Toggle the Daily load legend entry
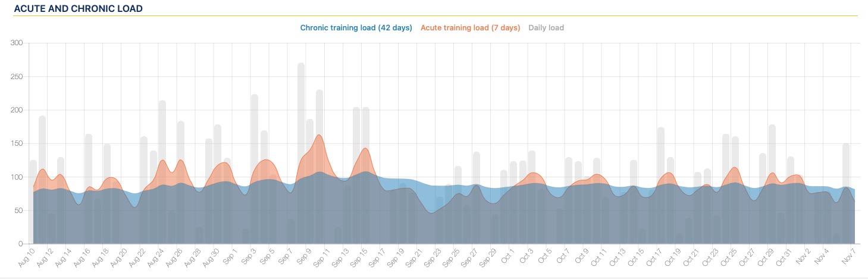 pyautogui.click(x=546, y=28)
